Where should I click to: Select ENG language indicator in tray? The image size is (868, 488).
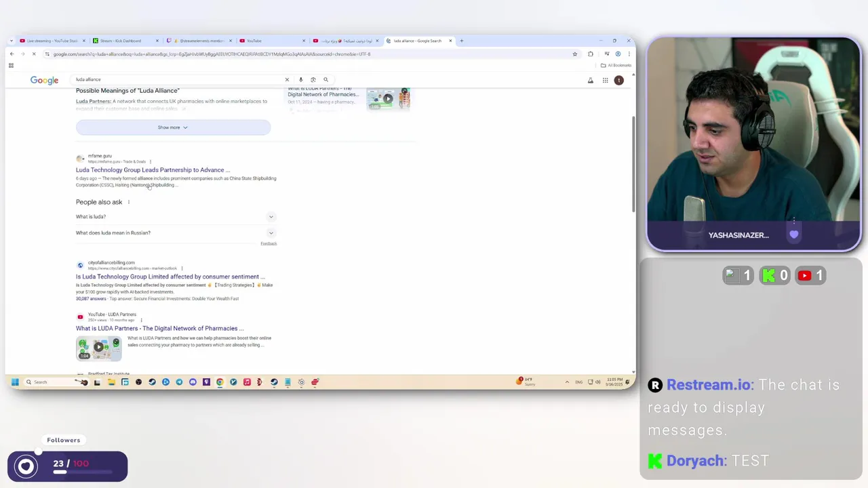tap(578, 382)
